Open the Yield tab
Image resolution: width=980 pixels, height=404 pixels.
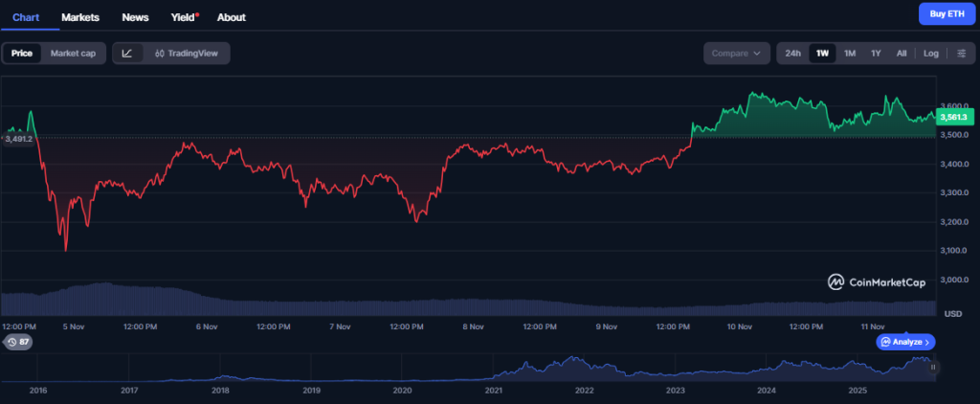coord(181,17)
